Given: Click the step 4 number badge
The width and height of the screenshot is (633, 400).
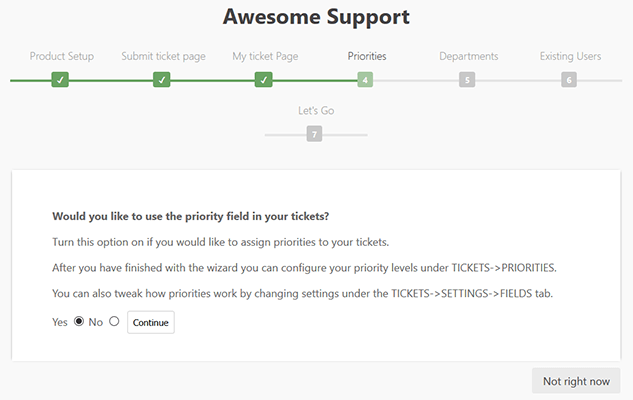Looking at the screenshot, I should point(366,80).
